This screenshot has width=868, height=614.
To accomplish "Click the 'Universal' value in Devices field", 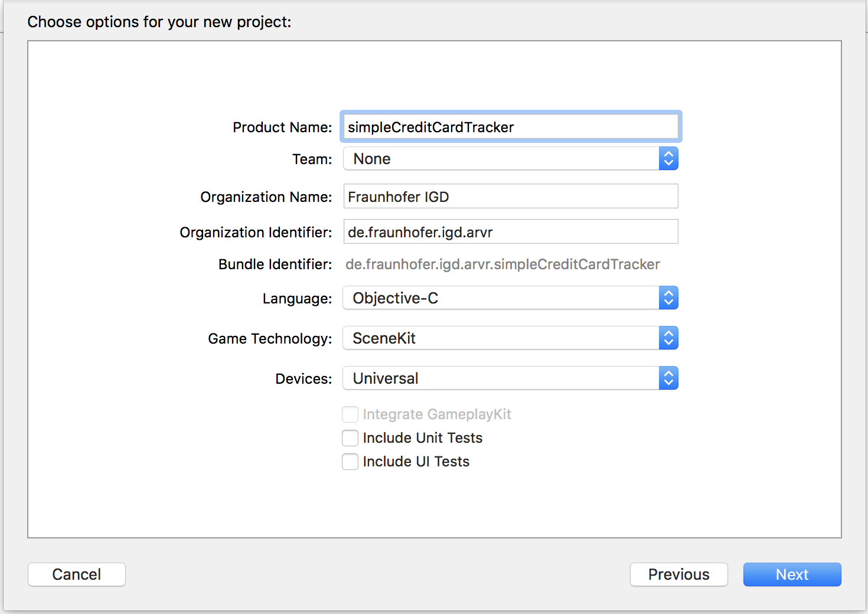I will point(386,378).
